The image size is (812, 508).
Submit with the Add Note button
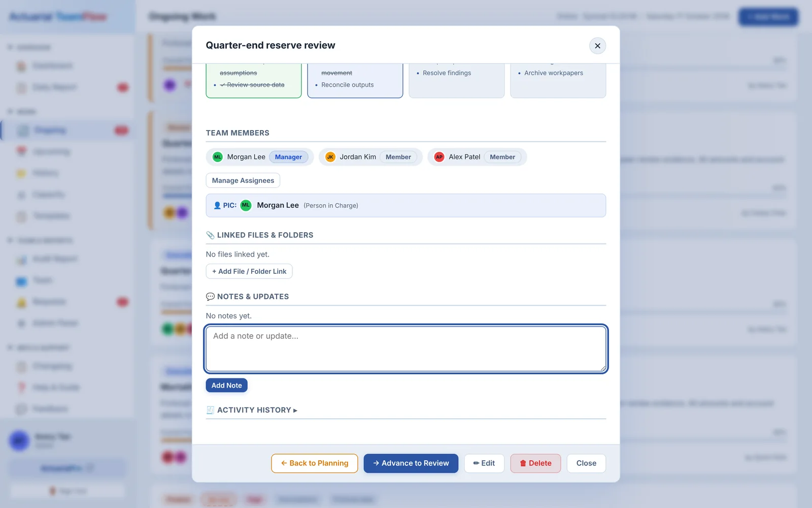[227, 386]
